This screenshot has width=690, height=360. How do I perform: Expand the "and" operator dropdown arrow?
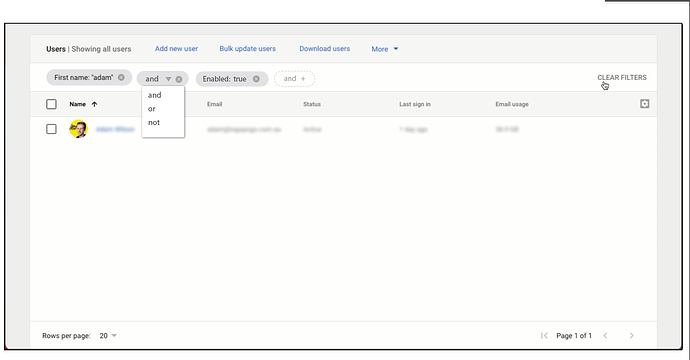pyautogui.click(x=168, y=79)
